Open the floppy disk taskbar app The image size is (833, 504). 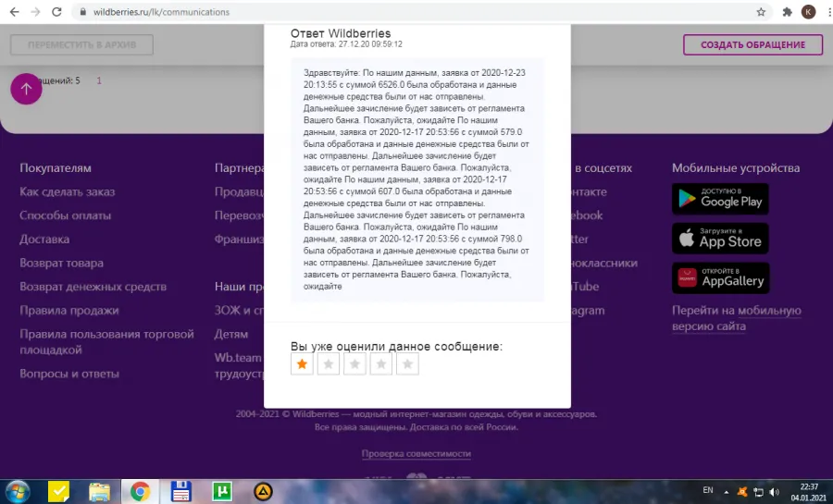point(180,492)
